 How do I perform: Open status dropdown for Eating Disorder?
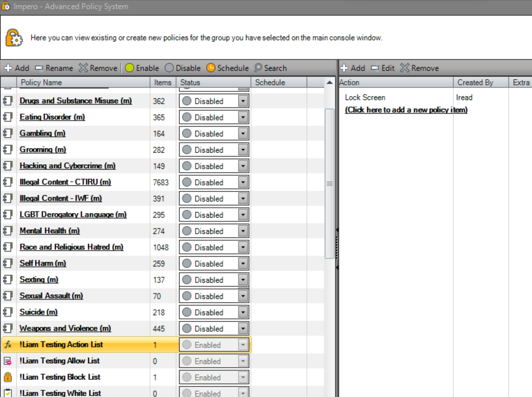(x=243, y=117)
